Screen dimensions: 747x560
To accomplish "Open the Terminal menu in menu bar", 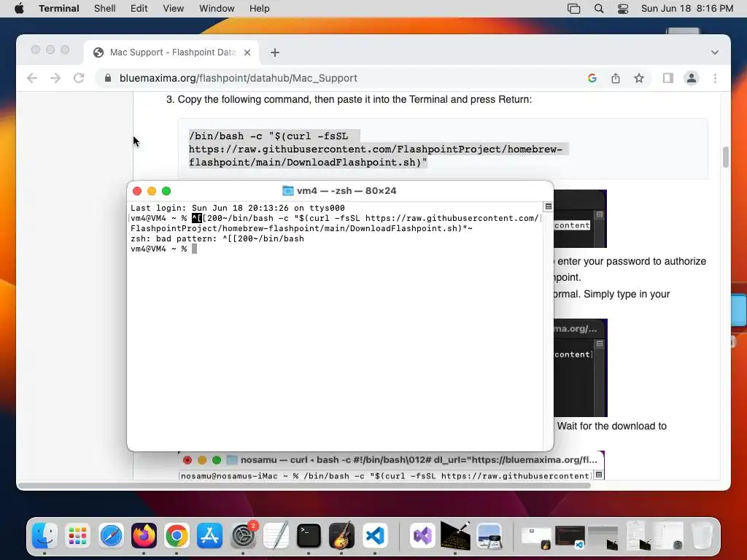I will point(59,9).
